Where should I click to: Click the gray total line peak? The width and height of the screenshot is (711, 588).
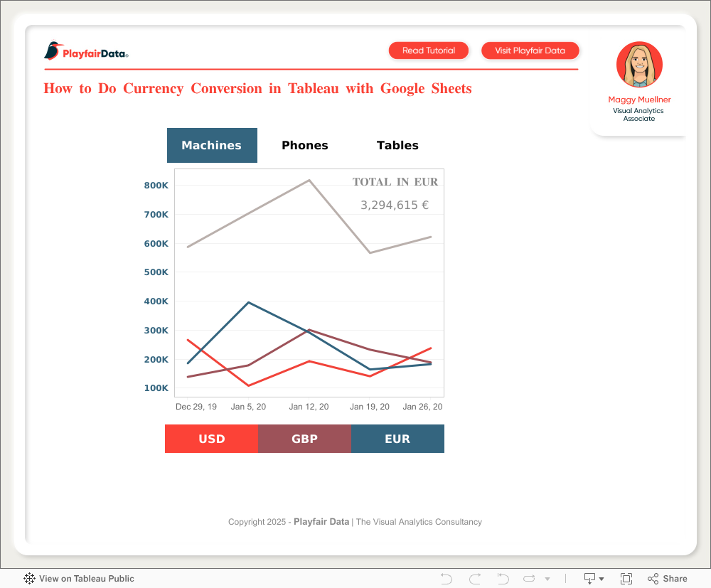(x=309, y=181)
